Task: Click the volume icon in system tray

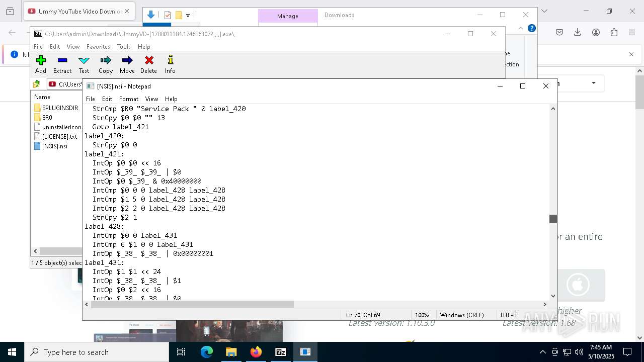Action: [x=579, y=352]
